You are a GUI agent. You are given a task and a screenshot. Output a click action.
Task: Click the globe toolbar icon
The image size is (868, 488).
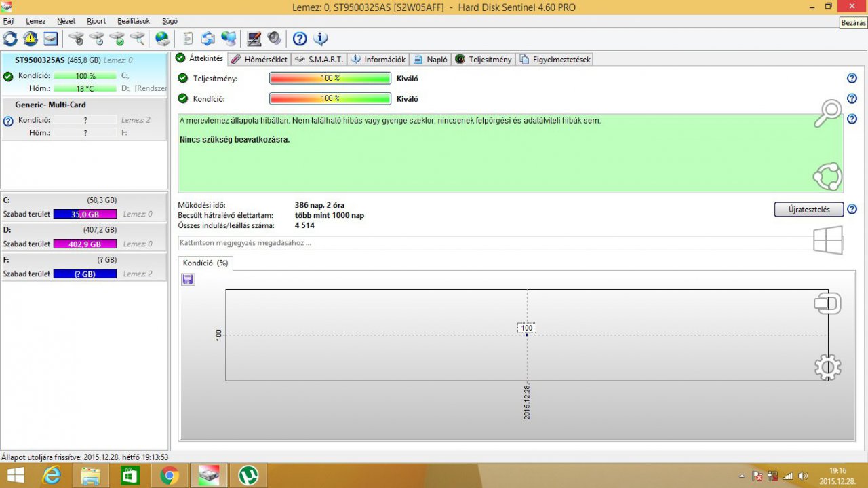(x=163, y=39)
